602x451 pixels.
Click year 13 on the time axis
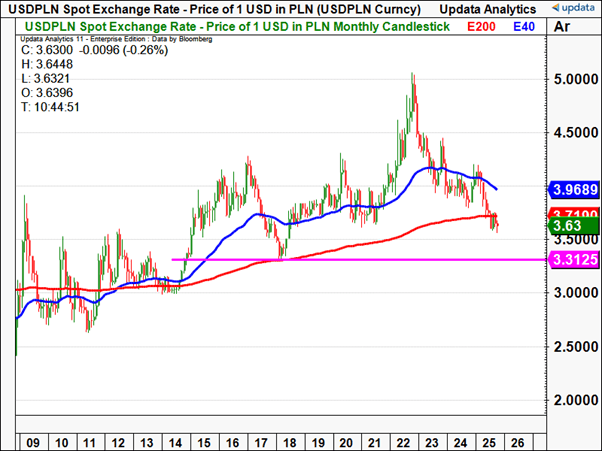click(147, 443)
